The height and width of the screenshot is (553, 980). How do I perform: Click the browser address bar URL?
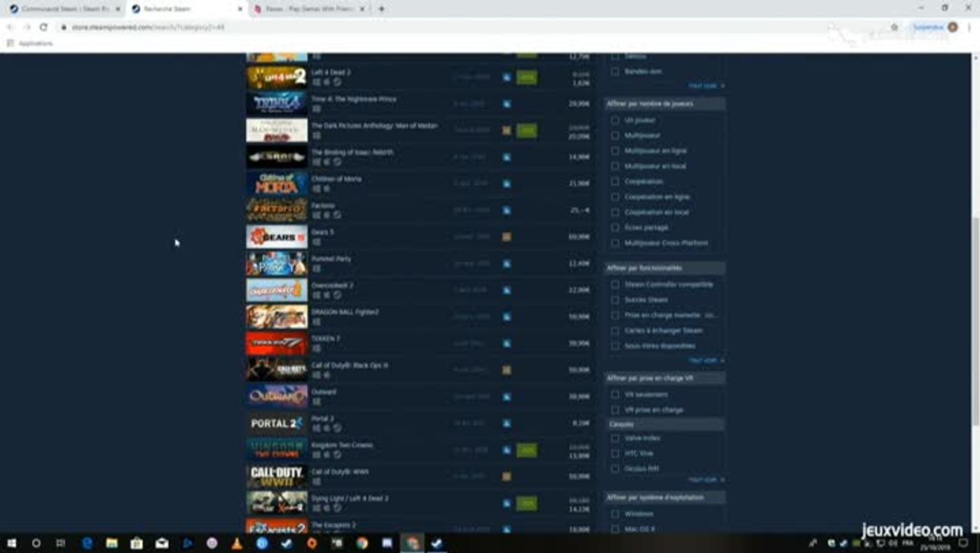[x=148, y=27]
